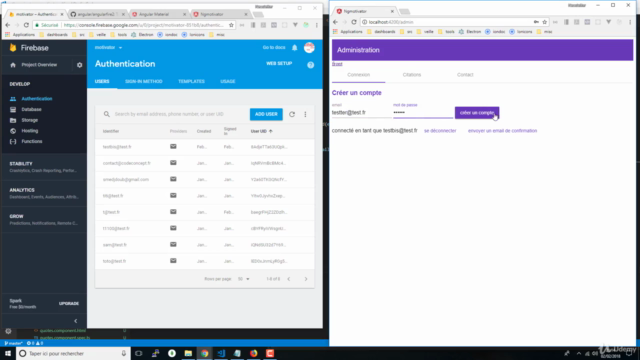
Task: Open the users table more options menu
Action: tap(305, 114)
